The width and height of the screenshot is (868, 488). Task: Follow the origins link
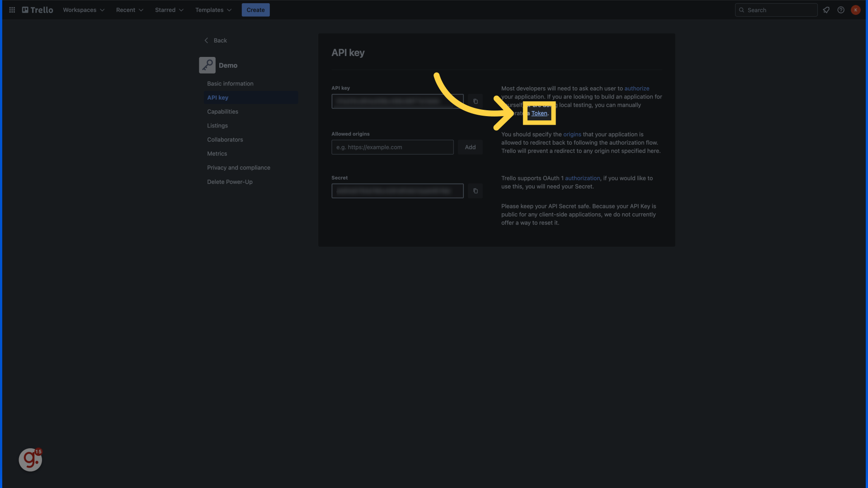(x=572, y=134)
